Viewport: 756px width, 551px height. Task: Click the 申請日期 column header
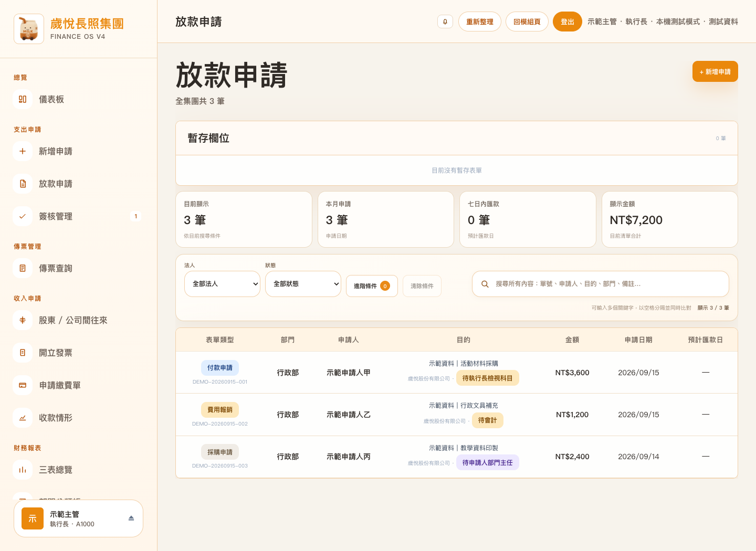(x=638, y=340)
